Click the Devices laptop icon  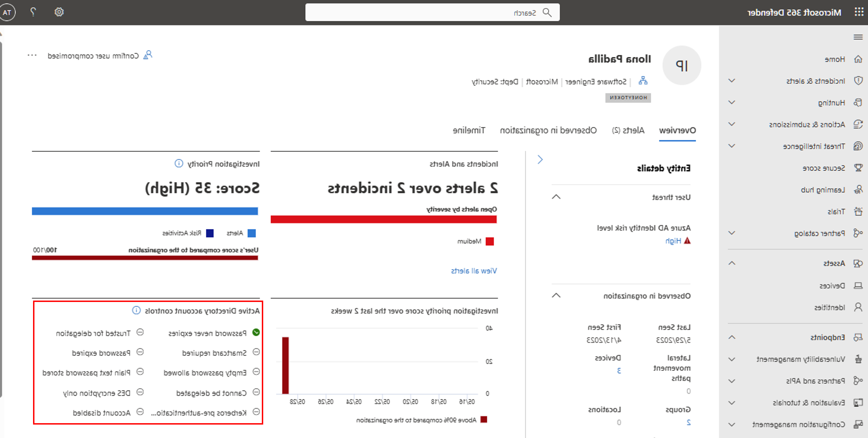pos(858,286)
